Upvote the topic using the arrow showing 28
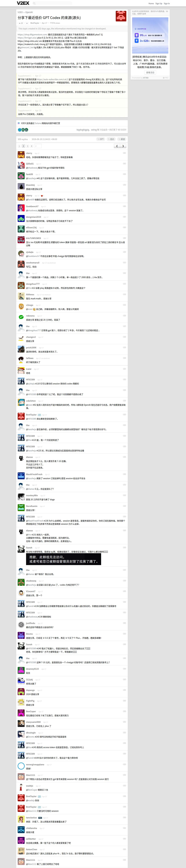186x868 pixels. (x=21, y=23)
